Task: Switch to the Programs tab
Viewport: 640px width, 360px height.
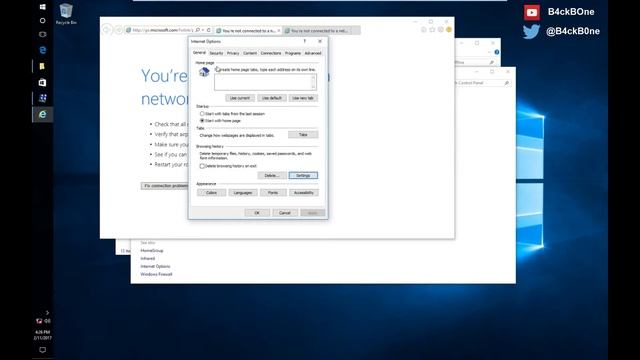Action: click(x=293, y=53)
